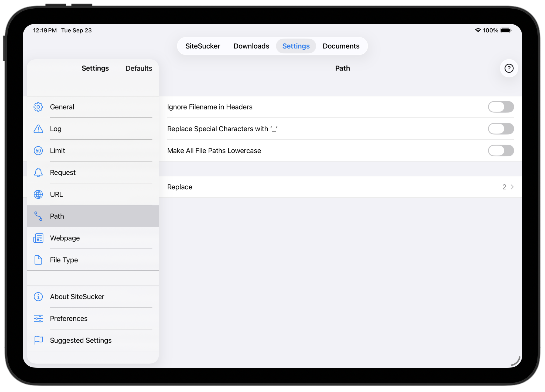
Task: Click the Path title heading
Action: pyautogui.click(x=342, y=68)
